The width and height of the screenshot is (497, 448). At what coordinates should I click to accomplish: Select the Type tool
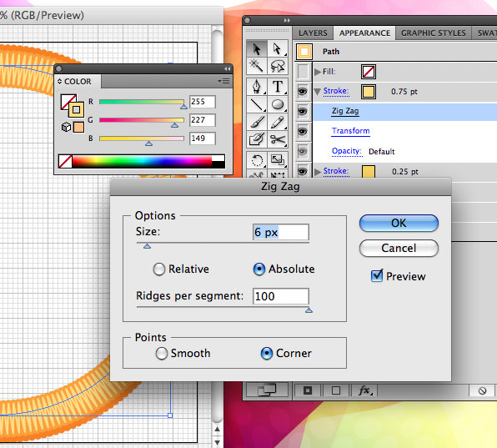tap(278, 86)
